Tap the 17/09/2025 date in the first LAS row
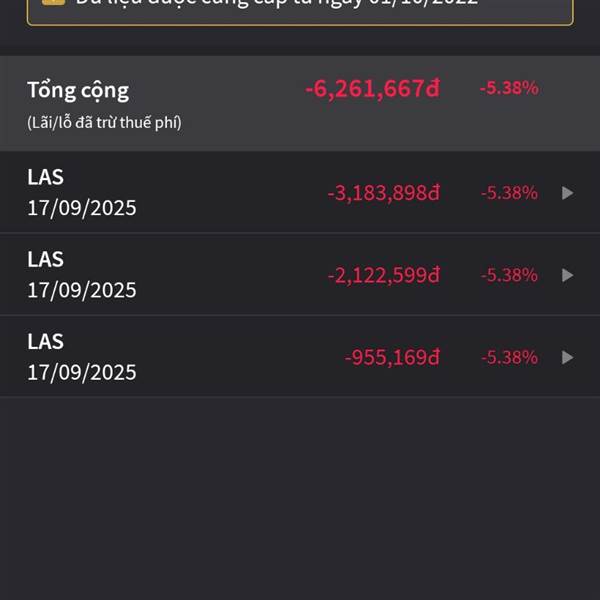 [82, 208]
